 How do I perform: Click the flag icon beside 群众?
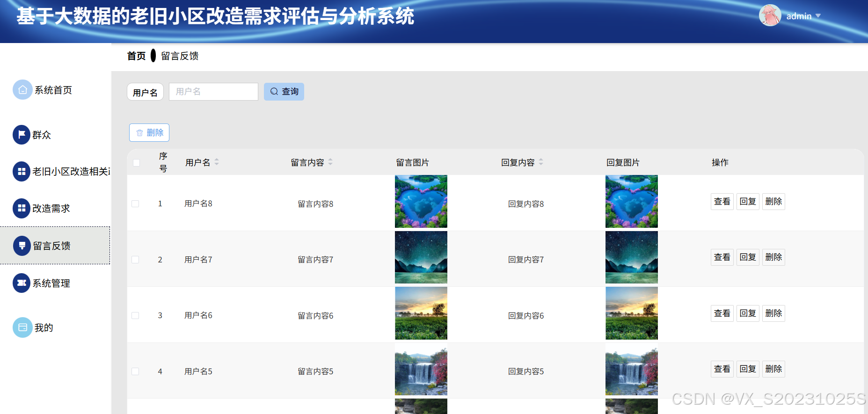[22, 135]
